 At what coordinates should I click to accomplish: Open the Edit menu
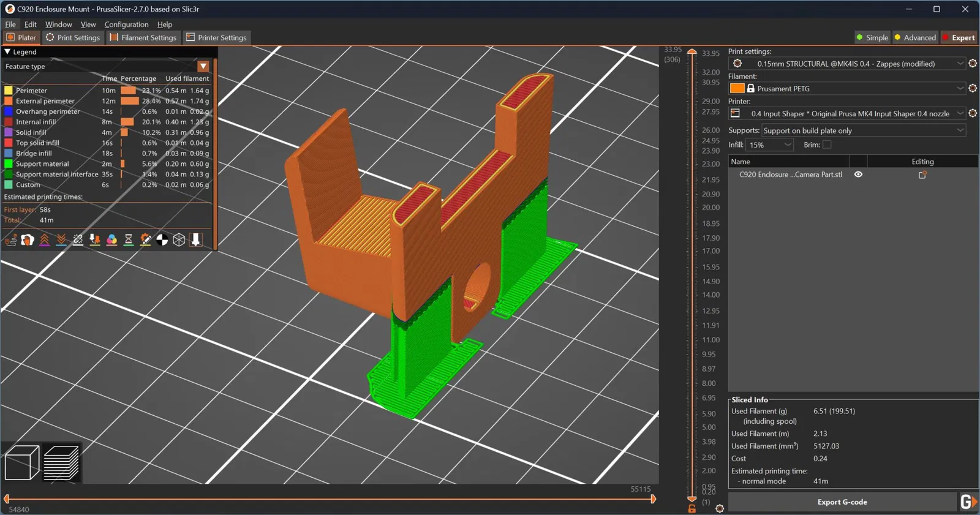(x=31, y=24)
